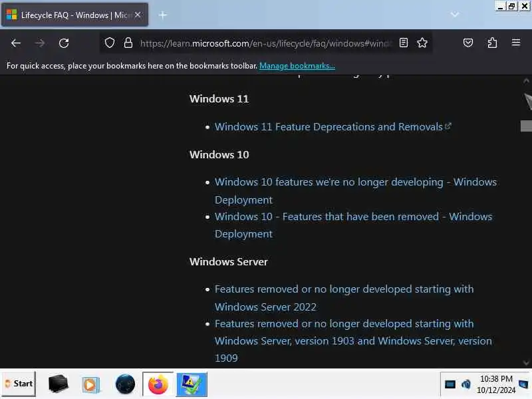Click the monitor tray icon
The width and height of the screenshot is (532, 399).
(x=450, y=384)
